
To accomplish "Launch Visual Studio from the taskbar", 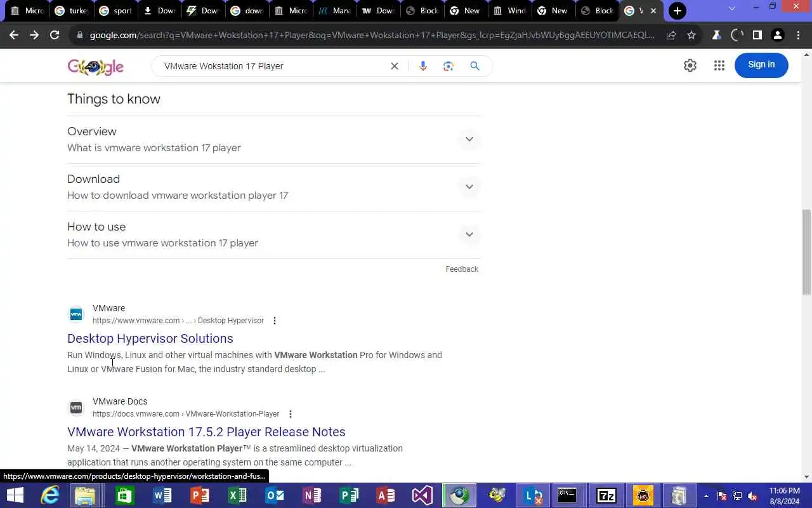I will pos(422,495).
